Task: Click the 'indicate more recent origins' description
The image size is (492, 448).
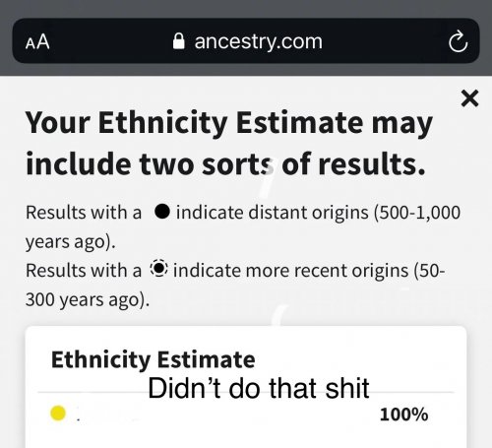Action: point(291,271)
